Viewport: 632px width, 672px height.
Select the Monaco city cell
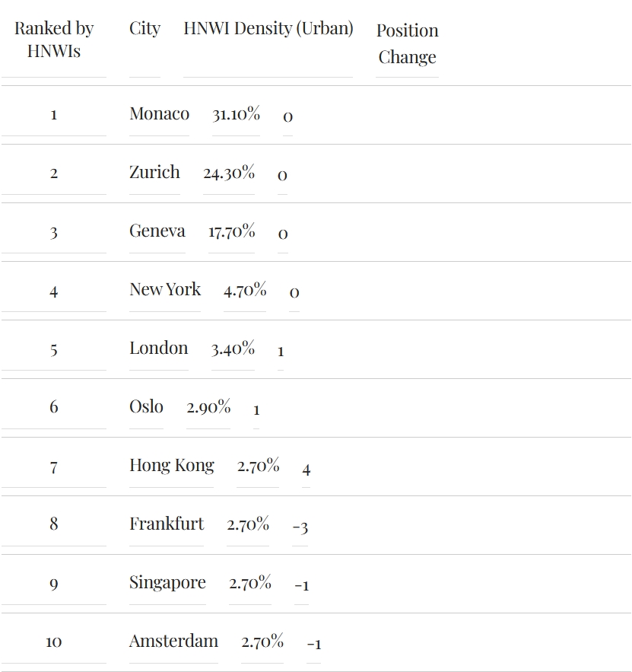159,114
